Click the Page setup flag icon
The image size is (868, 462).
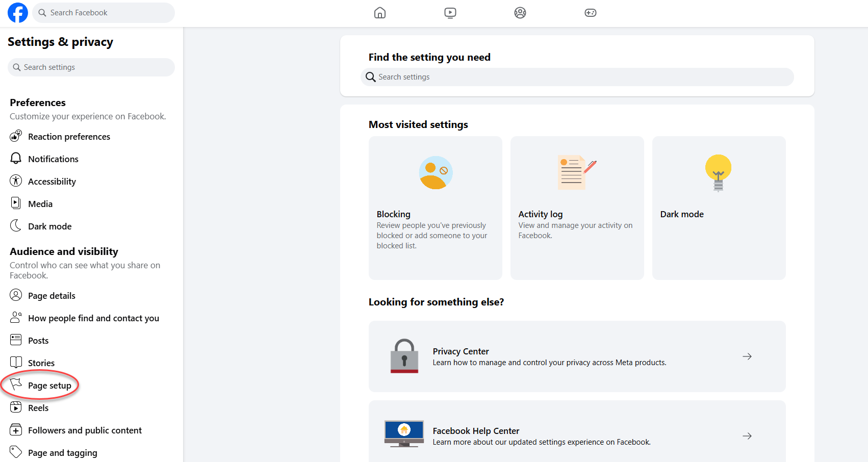coord(16,384)
